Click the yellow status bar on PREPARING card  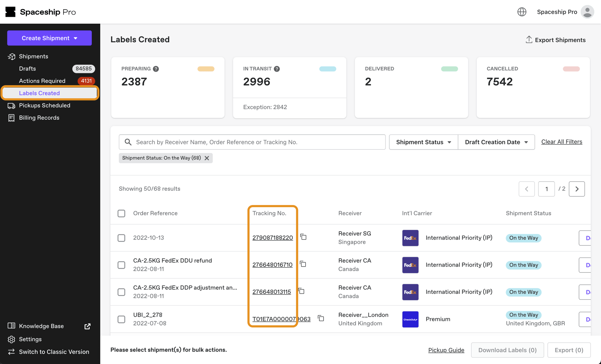tap(205, 69)
